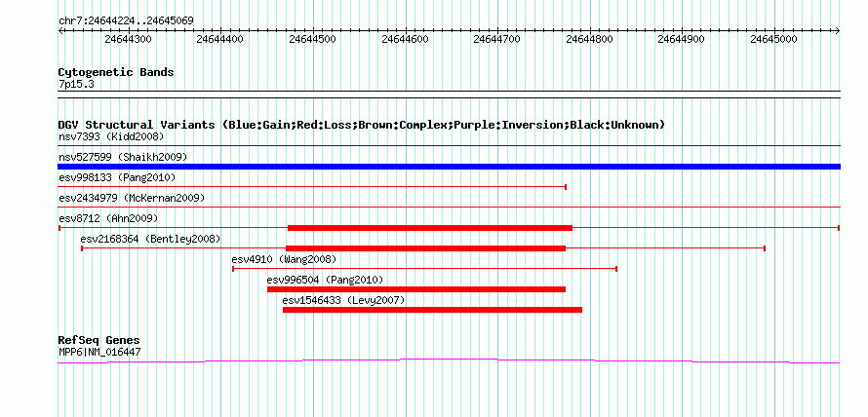Viewport: 868px width, 417px height.
Task: Open variant esv4910 (Wang2008) label
Action: pyautogui.click(x=284, y=259)
